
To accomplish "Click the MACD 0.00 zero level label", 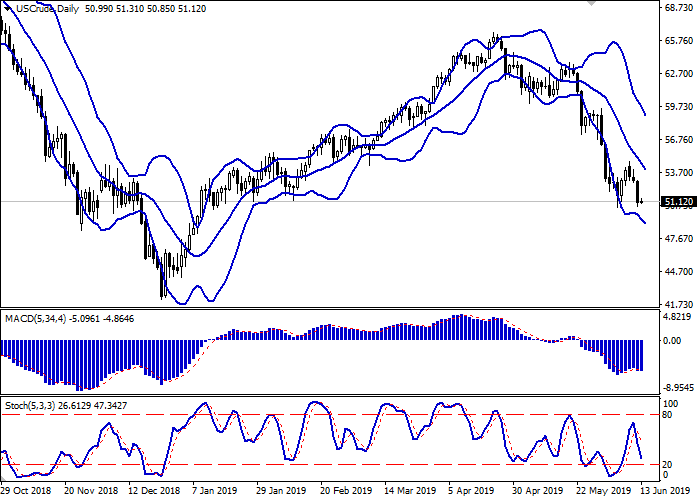I will coord(673,341).
